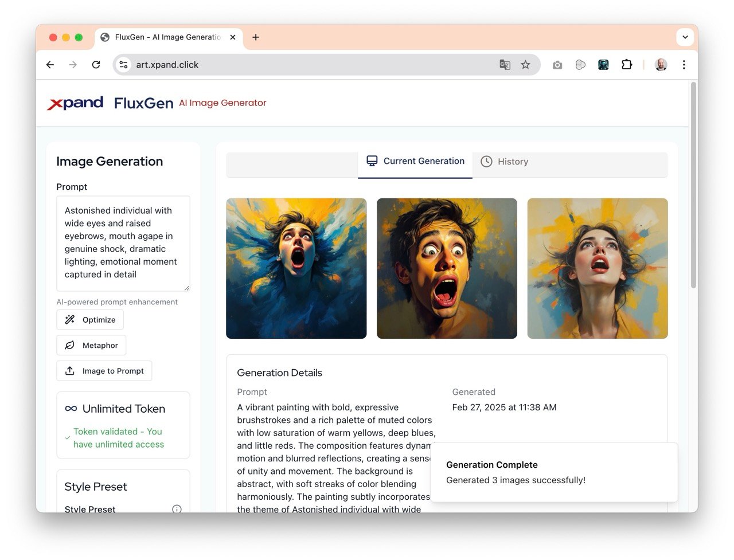Click the FluxGen title text
Viewport: 734px width, 560px height.
coord(143,103)
